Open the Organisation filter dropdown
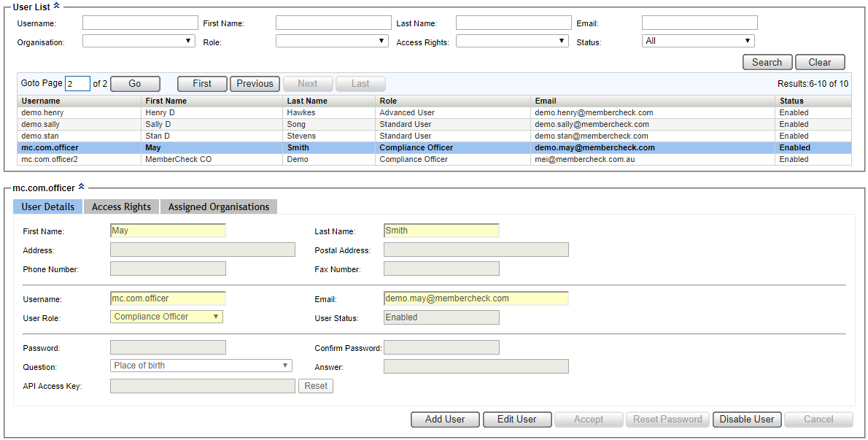This screenshot has height=440, width=868. [x=139, y=41]
